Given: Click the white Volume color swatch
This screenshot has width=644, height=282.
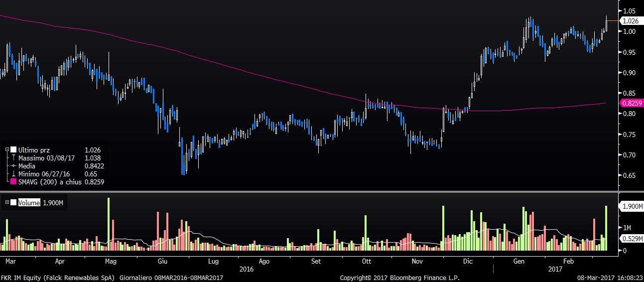Looking at the screenshot, I should coord(13,203).
